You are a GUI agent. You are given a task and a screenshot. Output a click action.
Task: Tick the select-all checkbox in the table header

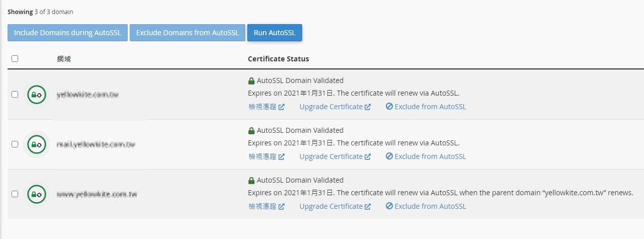[x=15, y=59]
